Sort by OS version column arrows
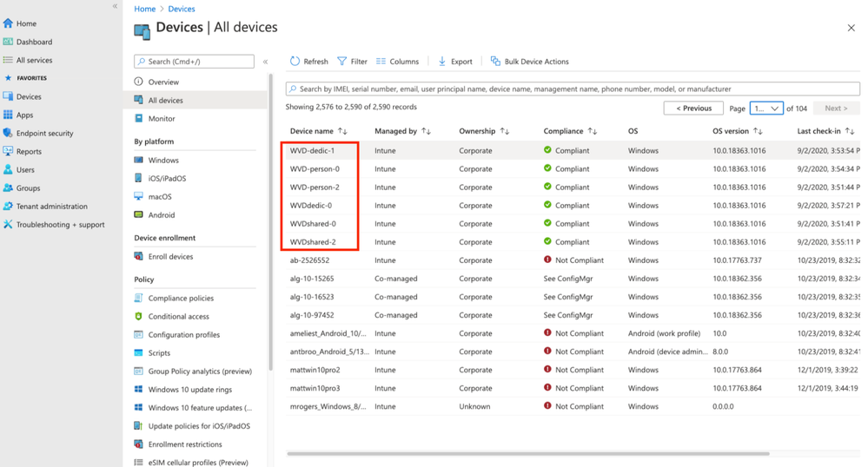Image resolution: width=868 pixels, height=467 pixels. pyautogui.click(x=758, y=131)
